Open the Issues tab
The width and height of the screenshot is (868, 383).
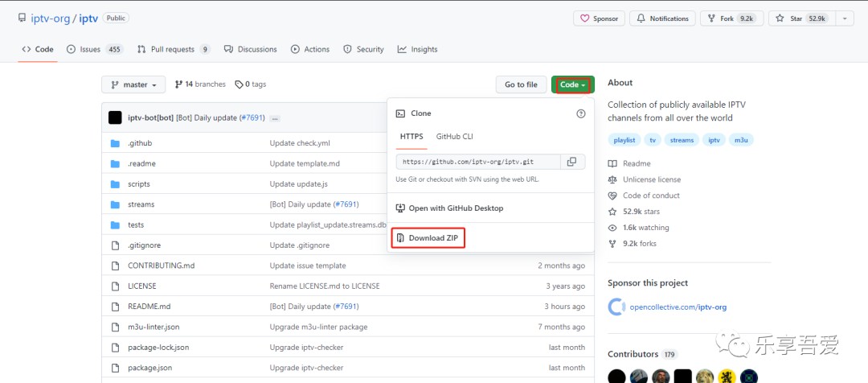coord(95,49)
